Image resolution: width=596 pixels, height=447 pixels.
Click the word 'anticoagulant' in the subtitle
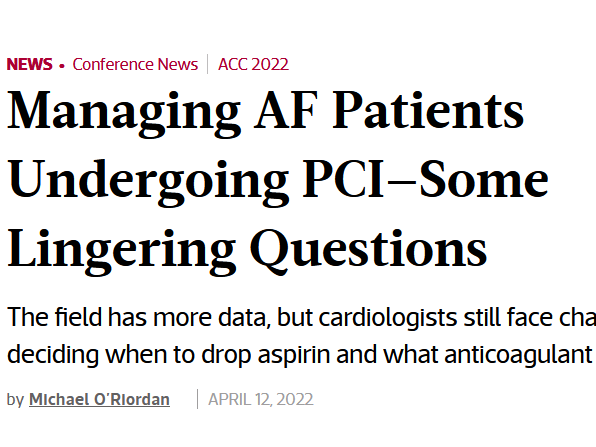coord(519,355)
